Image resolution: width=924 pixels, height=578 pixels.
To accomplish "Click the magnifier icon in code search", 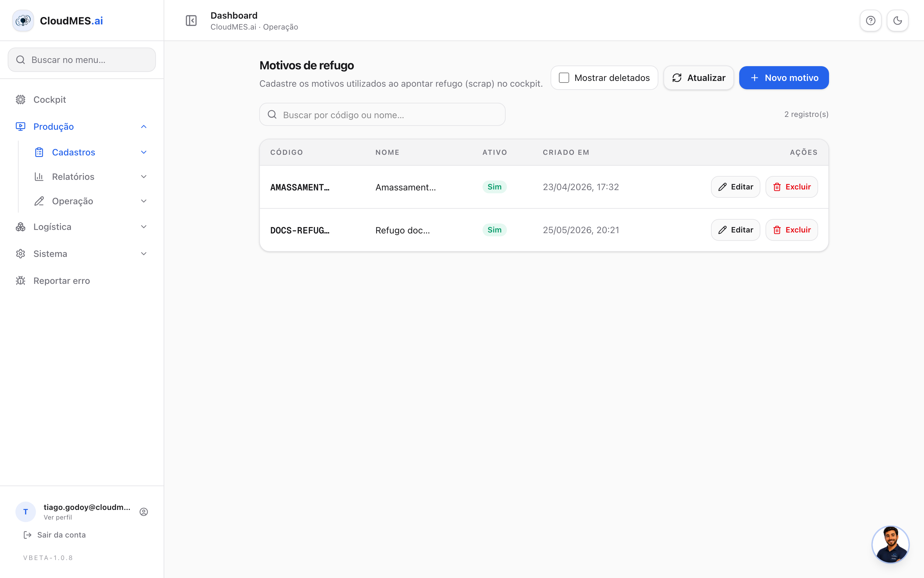I will [x=272, y=114].
